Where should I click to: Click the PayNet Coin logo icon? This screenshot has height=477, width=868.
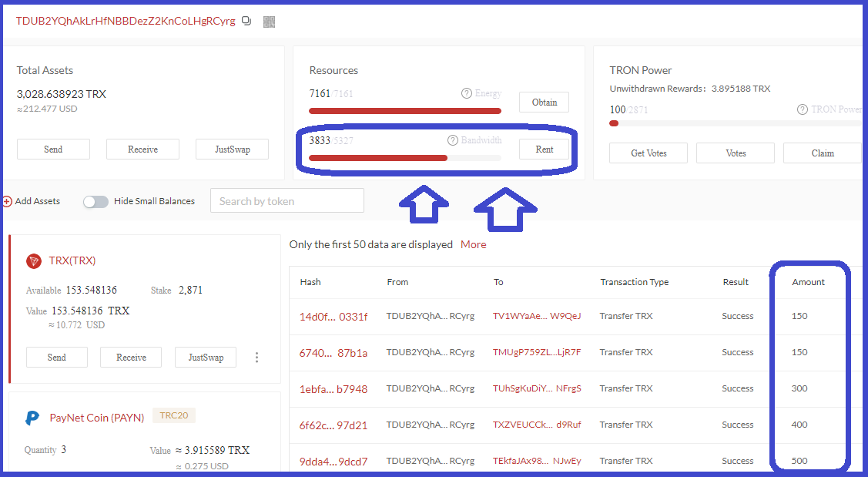[32, 418]
